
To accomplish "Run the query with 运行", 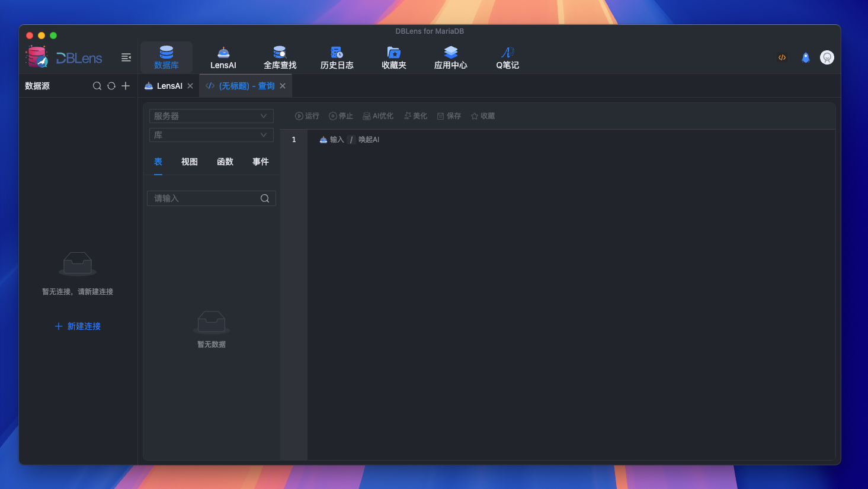I will point(307,116).
